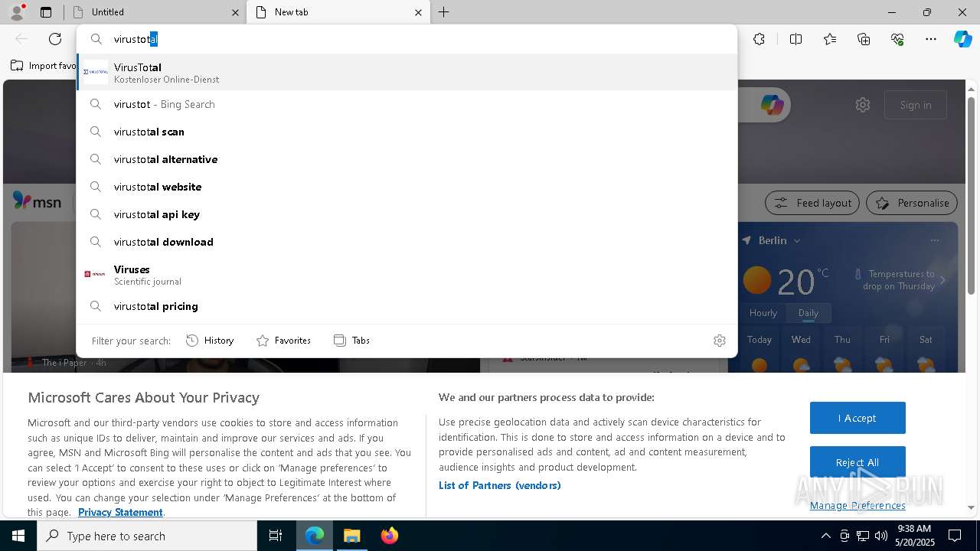Select 'virustotal website' suggestion
The width and height of the screenshot is (980, 551).
point(407,187)
